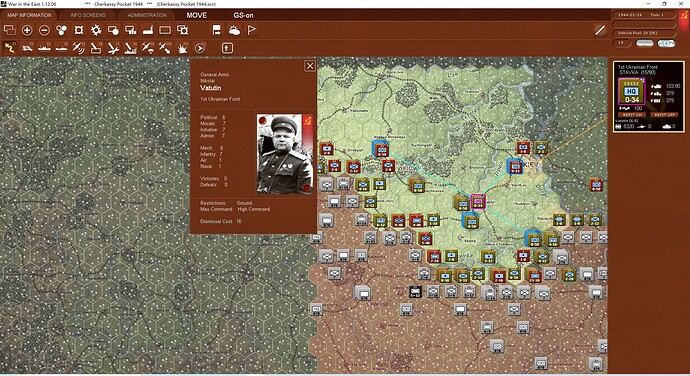This screenshot has height=376, width=690.
Task: Select the victory flag icon
Action: [x=251, y=30]
